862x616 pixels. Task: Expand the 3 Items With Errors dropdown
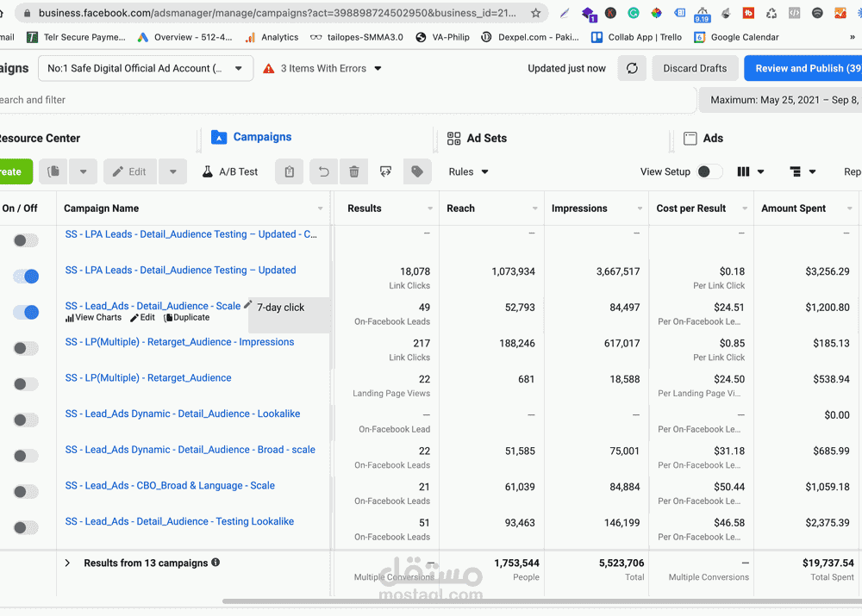tap(378, 69)
